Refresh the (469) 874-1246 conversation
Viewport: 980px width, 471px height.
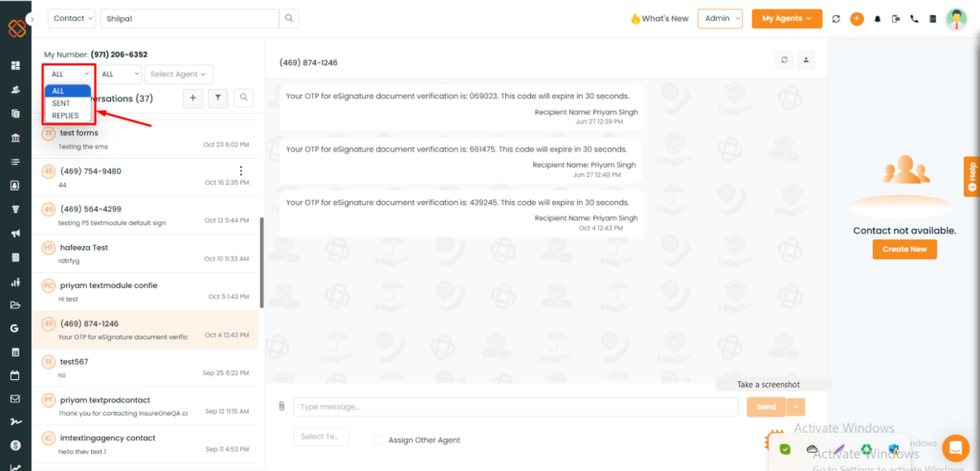784,60
